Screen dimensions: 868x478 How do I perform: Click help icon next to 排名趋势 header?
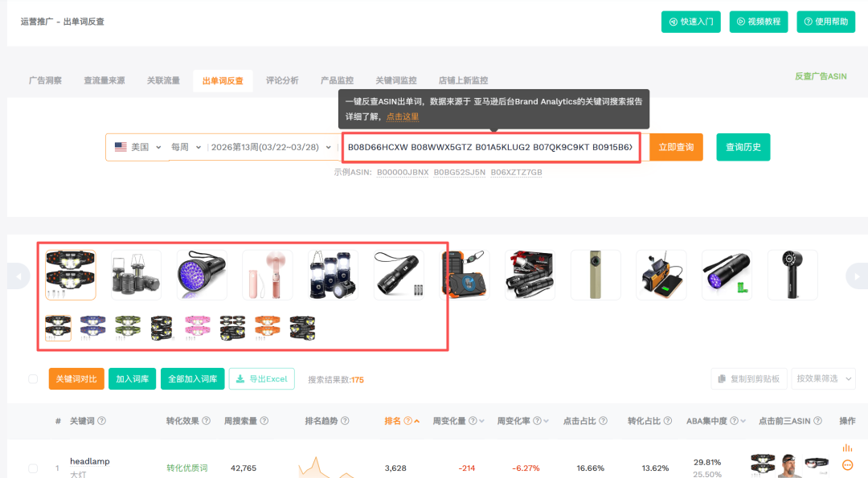(x=345, y=421)
